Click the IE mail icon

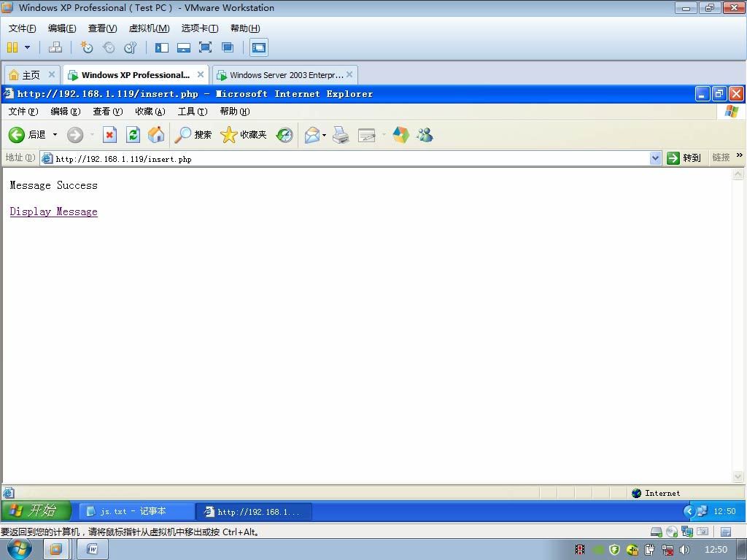(312, 135)
